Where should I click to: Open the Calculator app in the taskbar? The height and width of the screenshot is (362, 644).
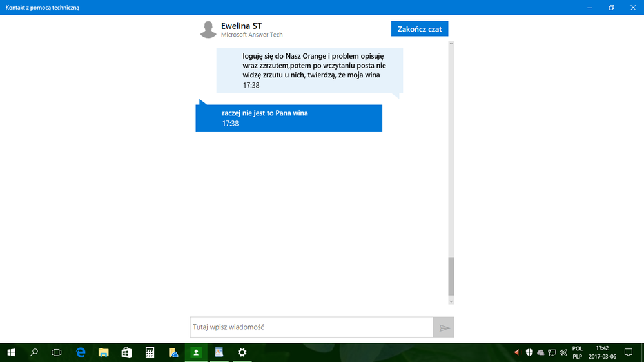(x=150, y=352)
